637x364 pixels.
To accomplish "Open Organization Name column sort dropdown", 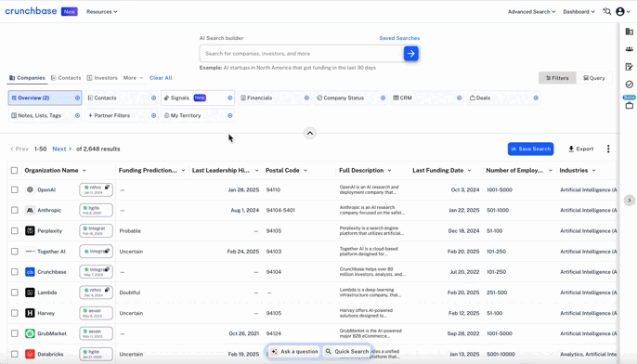I will [84, 171].
